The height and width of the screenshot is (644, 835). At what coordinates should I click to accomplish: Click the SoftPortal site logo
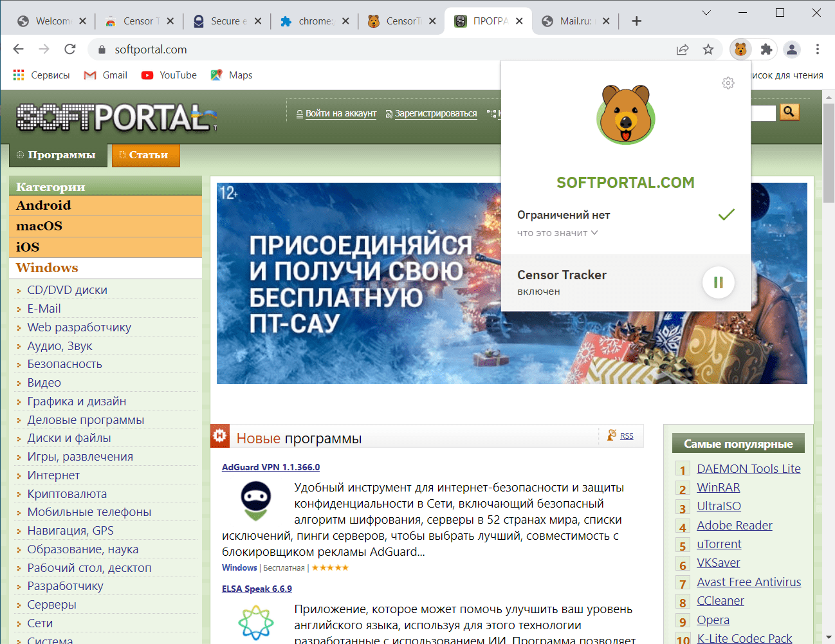click(x=116, y=117)
